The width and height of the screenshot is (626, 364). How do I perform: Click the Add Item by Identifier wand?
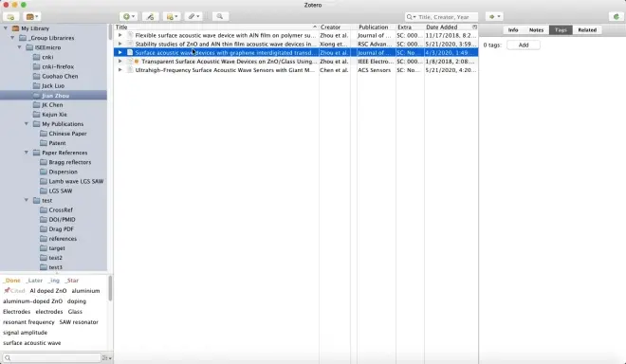click(x=150, y=17)
